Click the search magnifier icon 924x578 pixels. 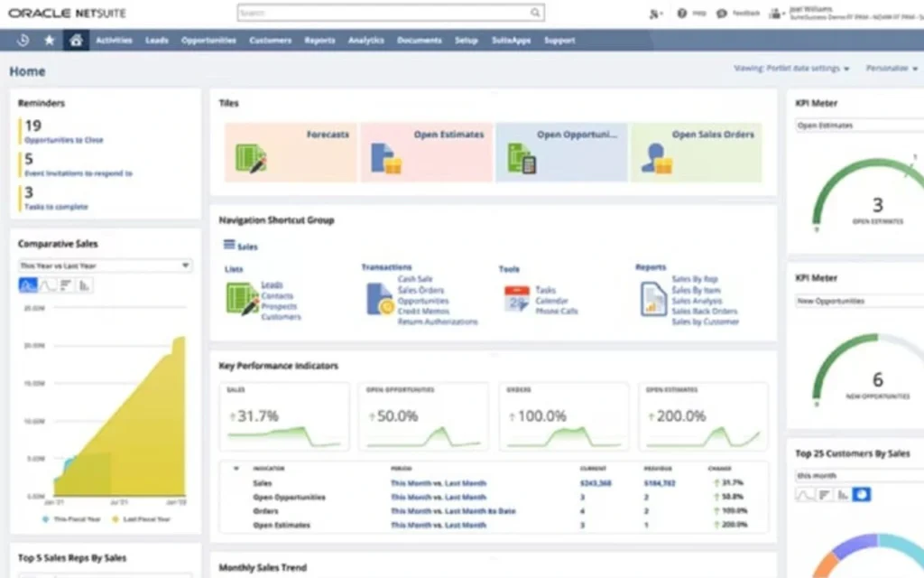click(x=535, y=14)
